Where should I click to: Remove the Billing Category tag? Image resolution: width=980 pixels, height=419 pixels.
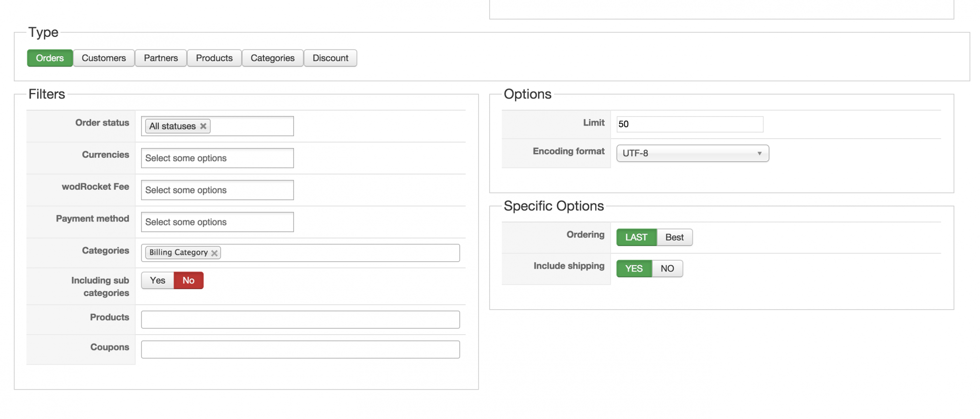click(214, 253)
